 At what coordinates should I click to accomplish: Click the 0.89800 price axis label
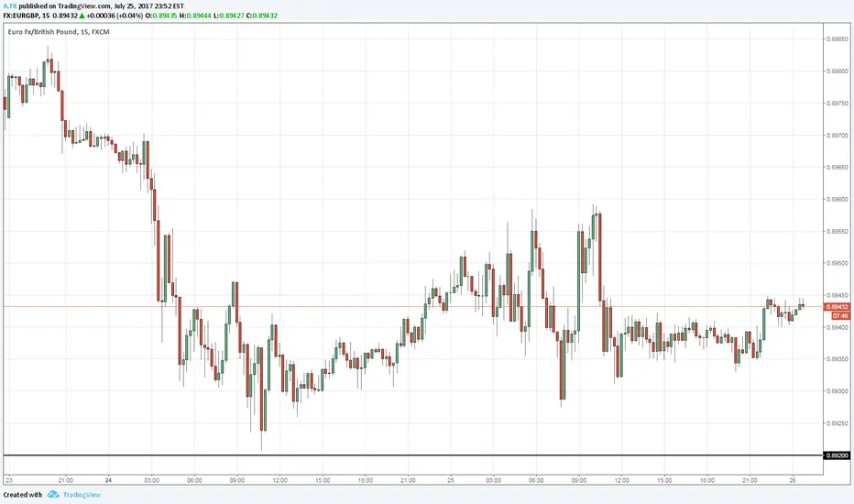(x=838, y=71)
